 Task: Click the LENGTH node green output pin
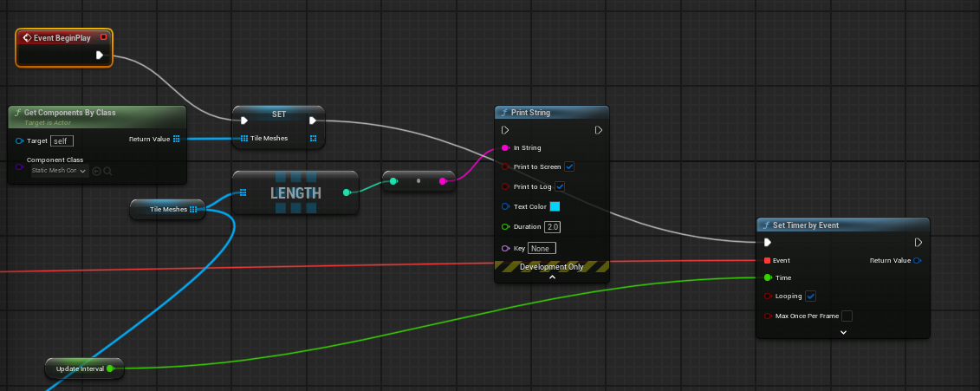click(x=347, y=192)
